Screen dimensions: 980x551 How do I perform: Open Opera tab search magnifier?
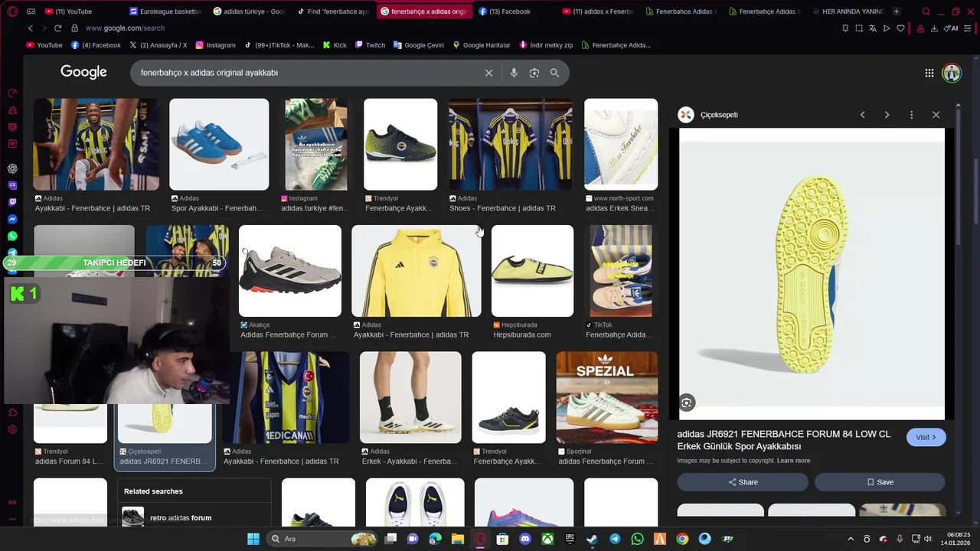[926, 11]
